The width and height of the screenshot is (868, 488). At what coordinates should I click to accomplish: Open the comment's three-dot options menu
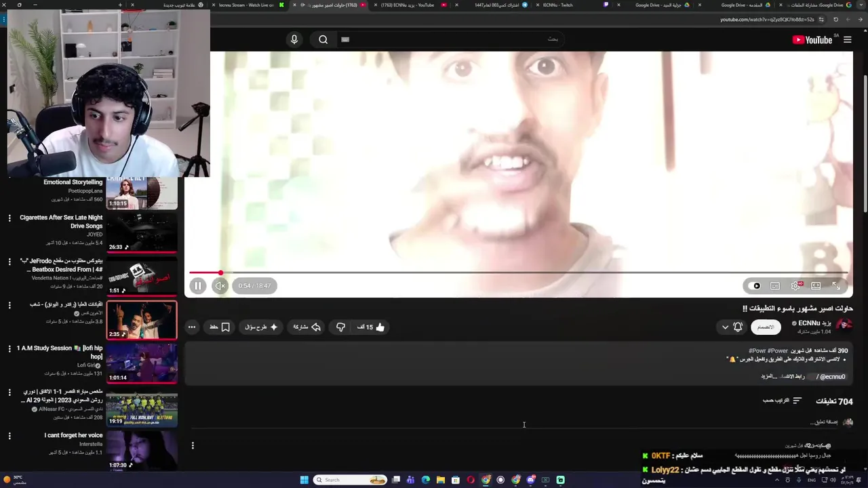[x=193, y=445]
